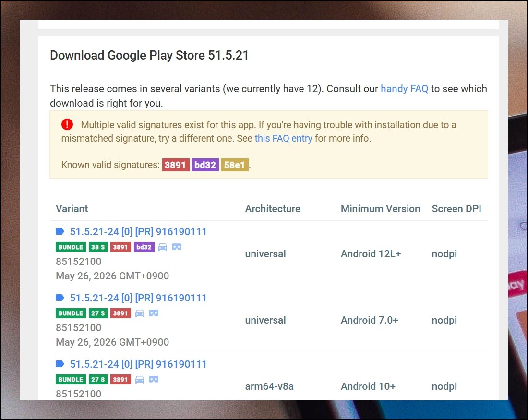The width and height of the screenshot is (528, 420).
Task: Click the 38 S splits badge
Action: [x=98, y=247]
